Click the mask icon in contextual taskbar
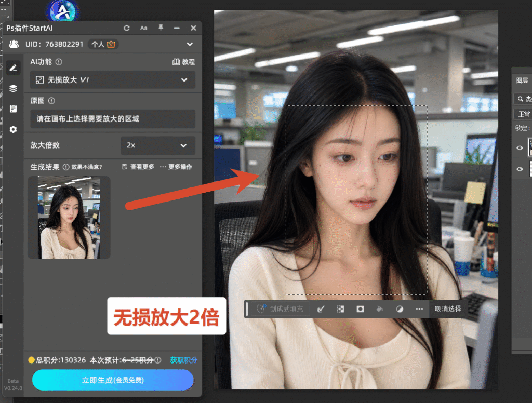 (361, 308)
